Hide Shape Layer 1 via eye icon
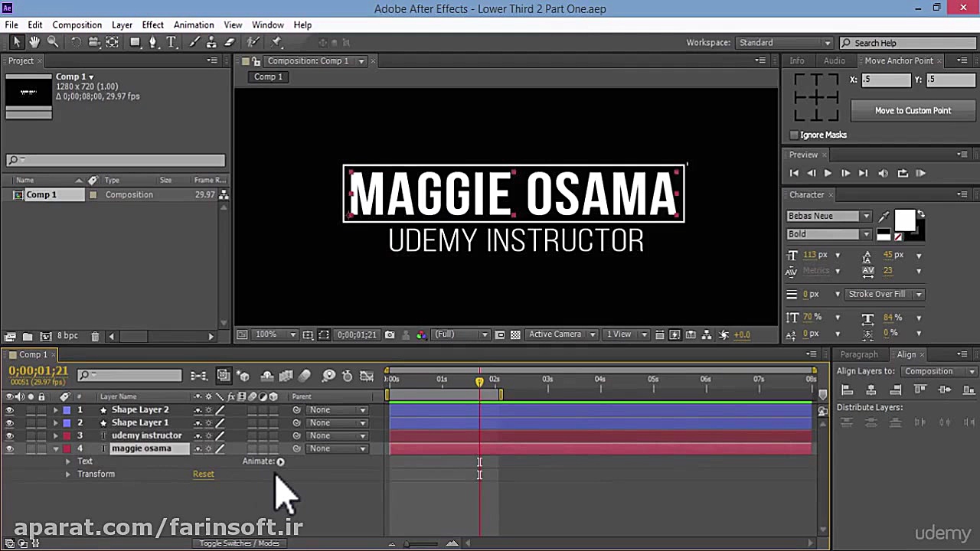Image resolution: width=980 pixels, height=551 pixels. pos(9,422)
